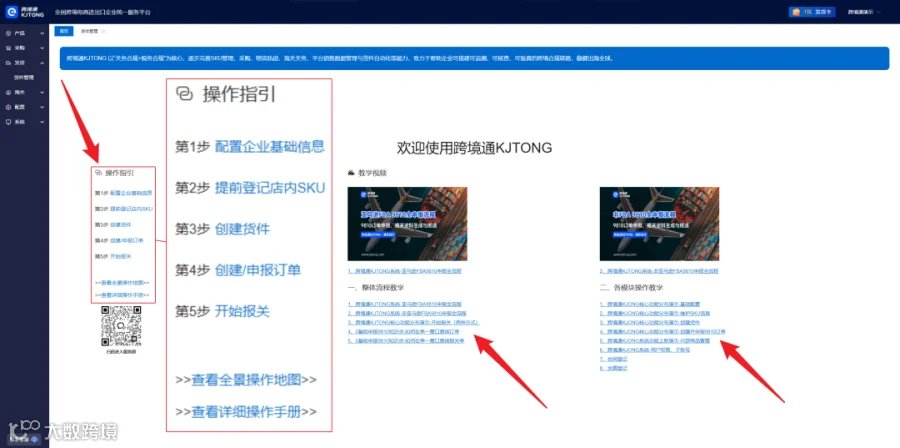Click the KJTONG logo icon

tap(12, 11)
